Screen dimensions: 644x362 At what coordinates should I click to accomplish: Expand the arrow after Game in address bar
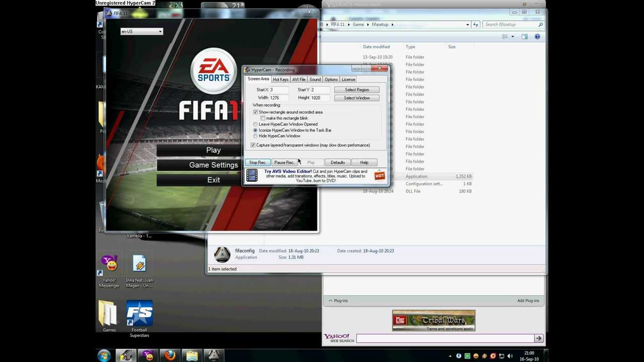tap(368, 24)
